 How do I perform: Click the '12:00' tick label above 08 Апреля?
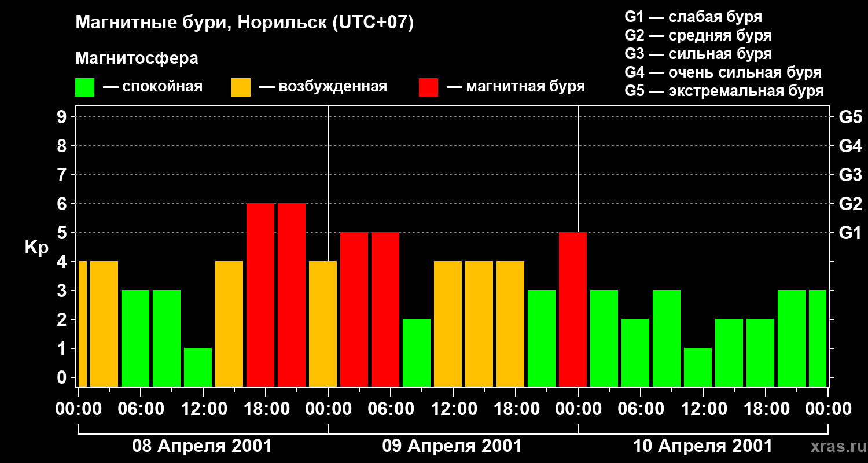(x=203, y=409)
